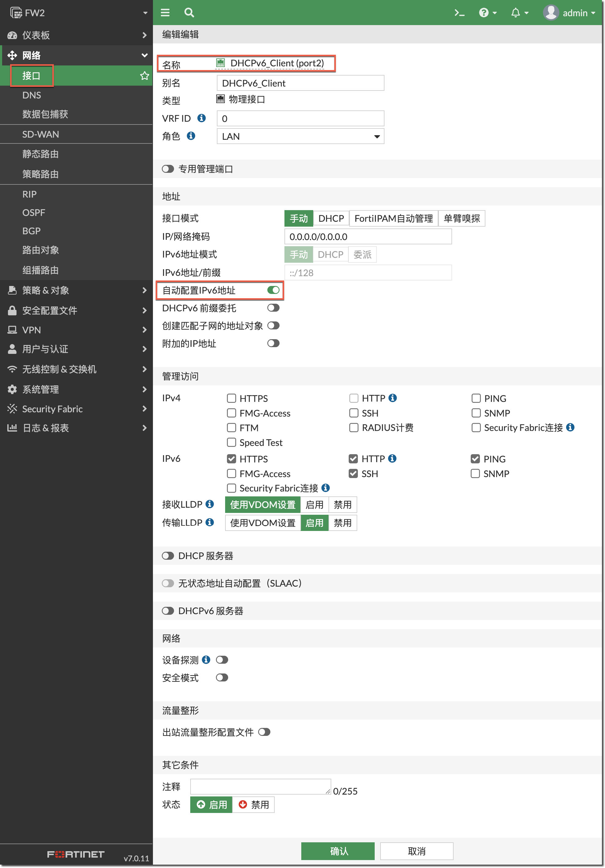Image resolution: width=605 pixels, height=868 pixels.
Task: Select DHCP interface mode tab
Action: [331, 218]
